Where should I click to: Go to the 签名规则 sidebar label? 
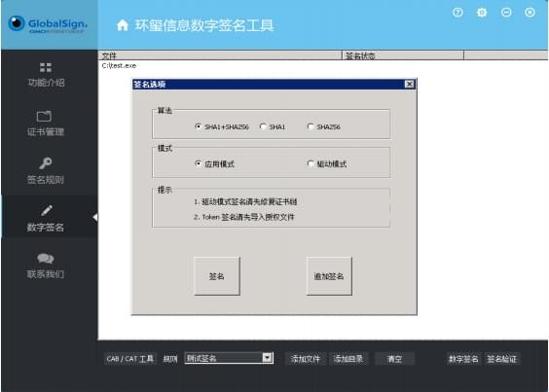(x=46, y=180)
